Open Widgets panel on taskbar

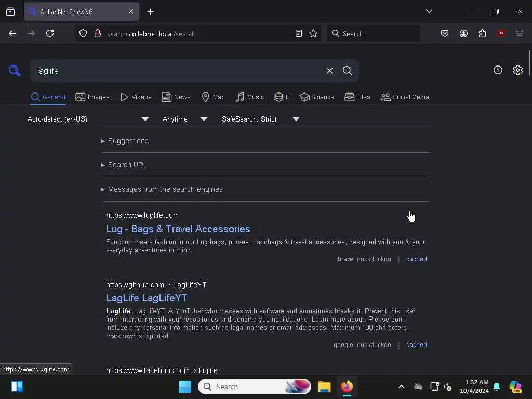17,387
